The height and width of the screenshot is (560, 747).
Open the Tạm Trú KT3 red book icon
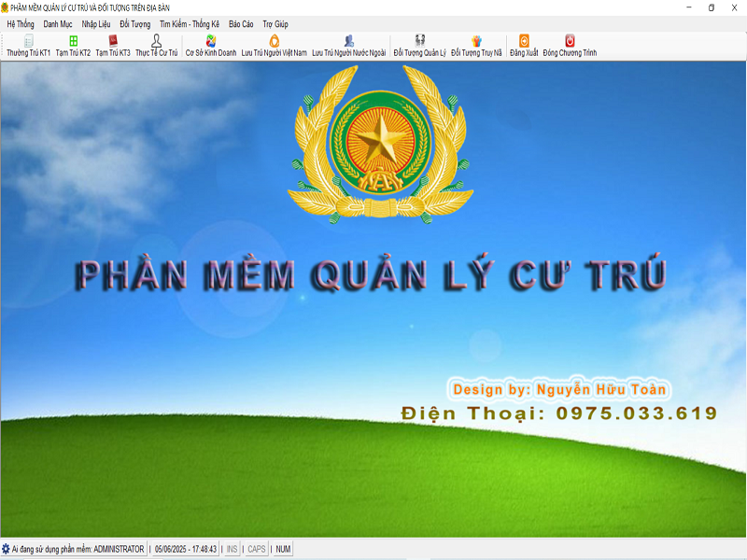[113, 41]
